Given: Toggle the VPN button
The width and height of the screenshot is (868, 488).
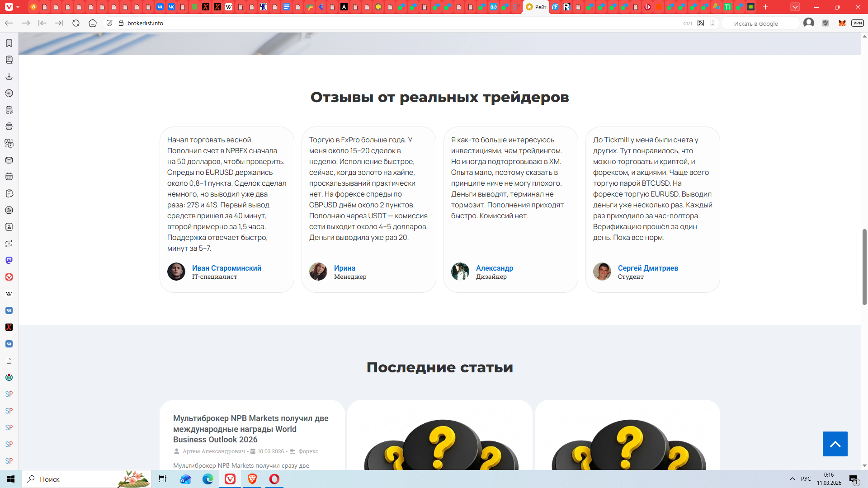Looking at the screenshot, I should [857, 23].
